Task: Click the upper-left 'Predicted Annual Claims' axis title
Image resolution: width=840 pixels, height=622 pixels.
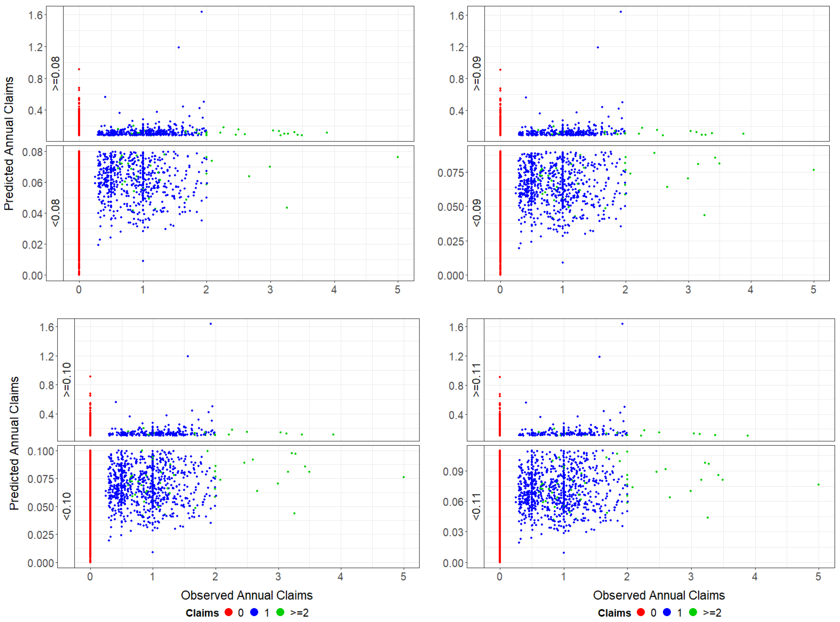Action: point(9,143)
